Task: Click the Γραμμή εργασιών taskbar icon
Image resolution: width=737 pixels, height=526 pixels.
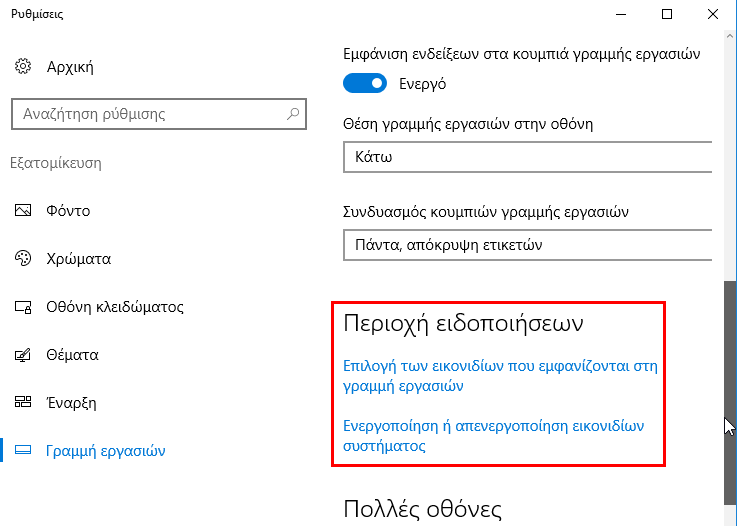Action: 23,450
